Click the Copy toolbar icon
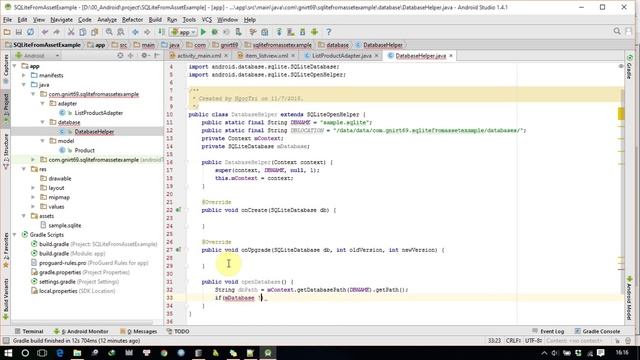Viewport: 640px width, 360px height. click(x=82, y=32)
